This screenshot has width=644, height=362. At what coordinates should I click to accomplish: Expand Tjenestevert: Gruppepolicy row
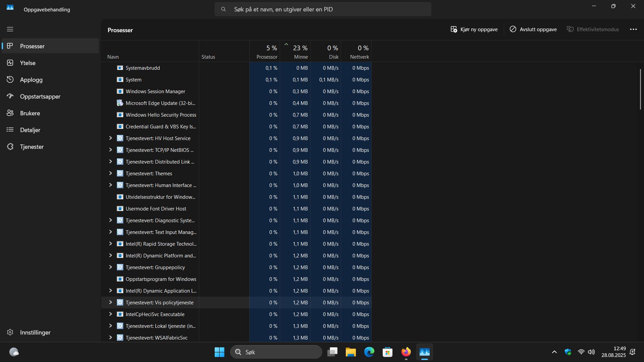tap(110, 267)
